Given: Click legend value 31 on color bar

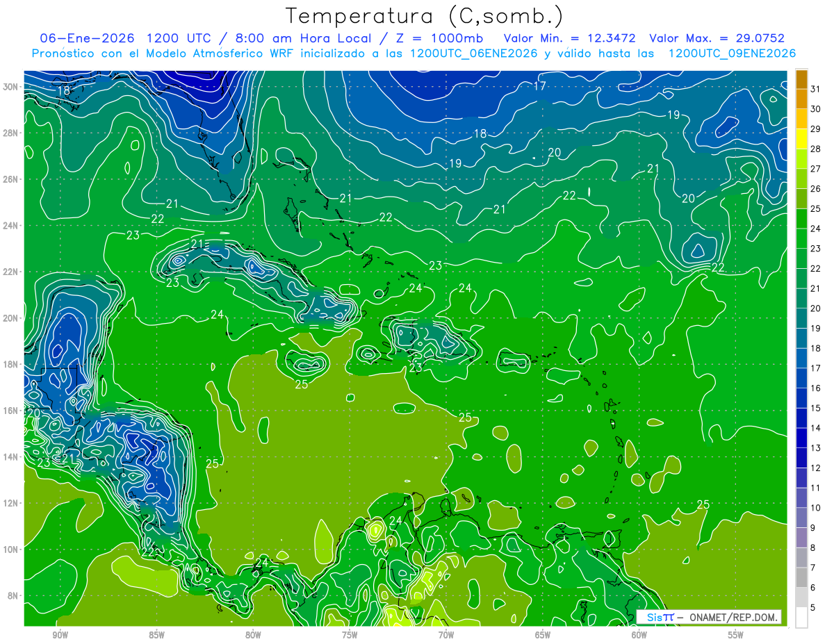Looking at the screenshot, I should pos(816,88).
